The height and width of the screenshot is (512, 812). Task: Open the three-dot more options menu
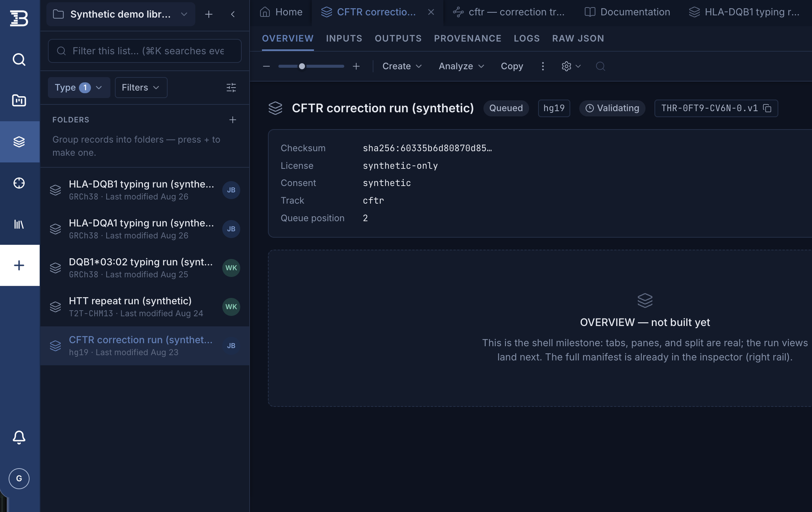point(543,66)
